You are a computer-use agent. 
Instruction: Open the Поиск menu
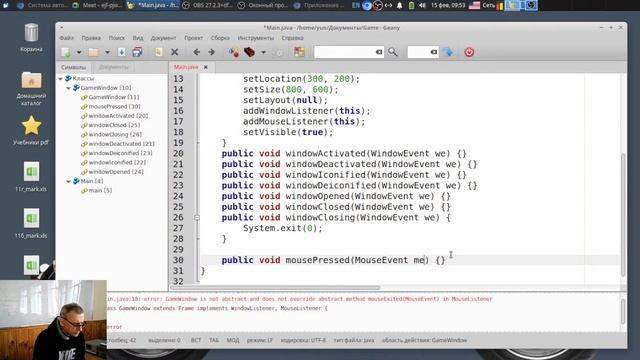click(117, 38)
